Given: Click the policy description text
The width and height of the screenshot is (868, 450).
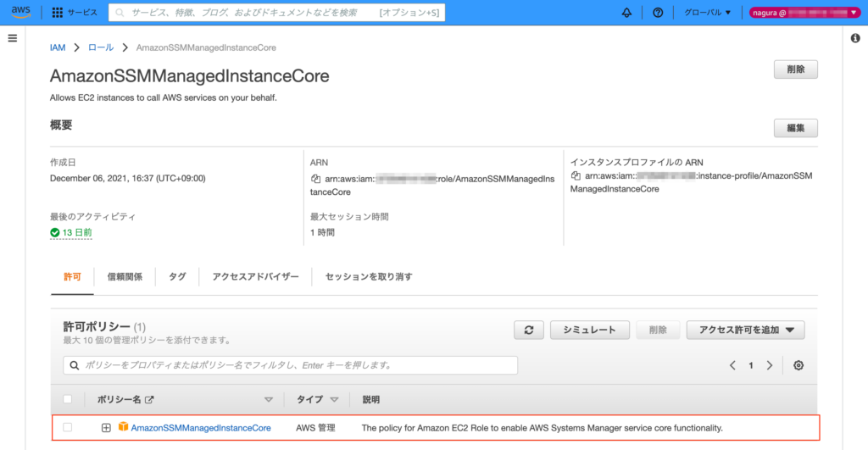Looking at the screenshot, I should (542, 428).
